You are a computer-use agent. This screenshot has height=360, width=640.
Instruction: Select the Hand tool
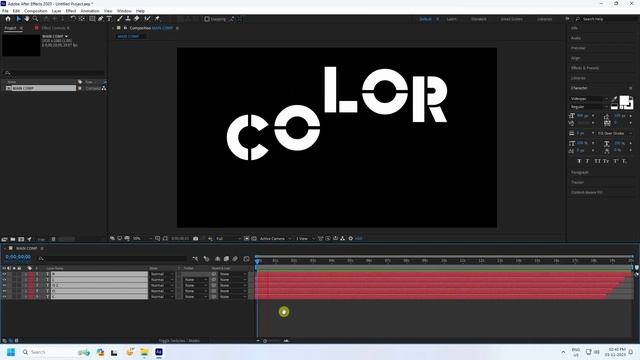[27, 19]
